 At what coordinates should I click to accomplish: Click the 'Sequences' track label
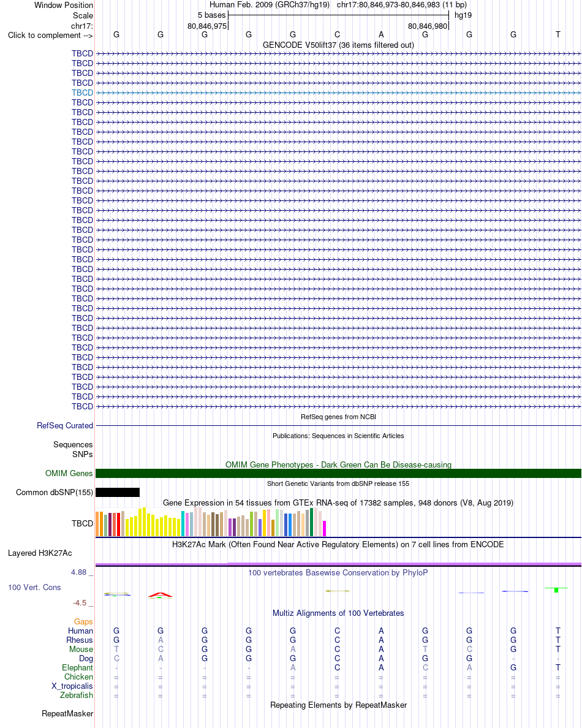pyautogui.click(x=73, y=445)
